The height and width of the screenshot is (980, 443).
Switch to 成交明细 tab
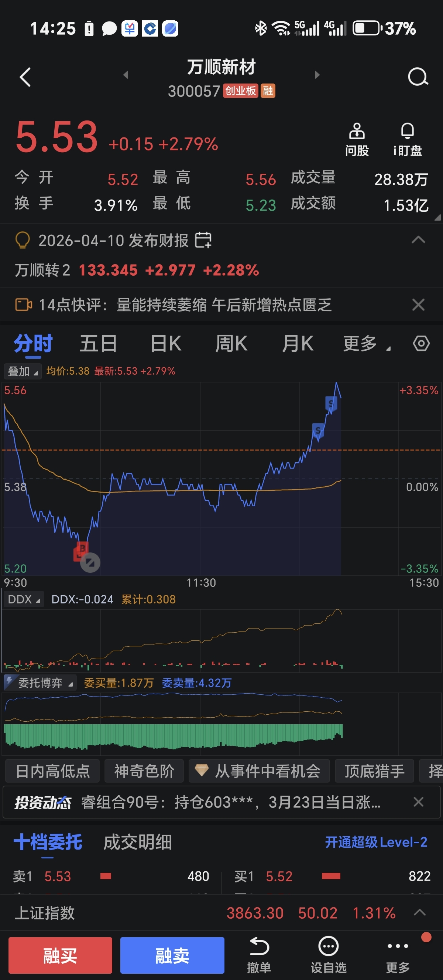click(x=138, y=842)
